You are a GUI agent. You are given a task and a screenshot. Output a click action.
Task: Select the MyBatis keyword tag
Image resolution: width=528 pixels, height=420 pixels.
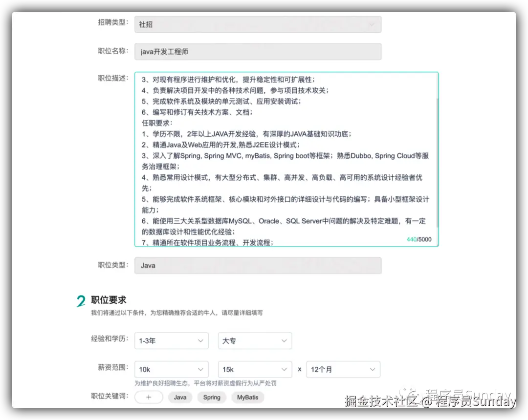click(247, 397)
